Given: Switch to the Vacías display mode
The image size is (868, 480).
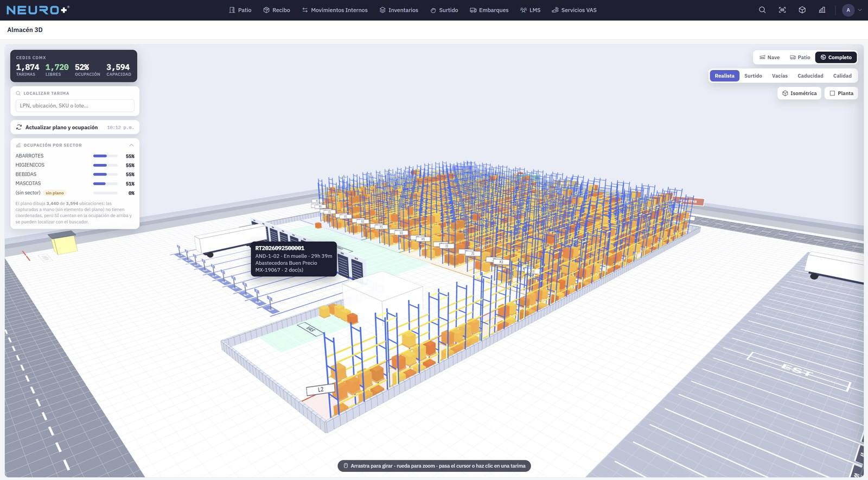Looking at the screenshot, I should 780,75.
